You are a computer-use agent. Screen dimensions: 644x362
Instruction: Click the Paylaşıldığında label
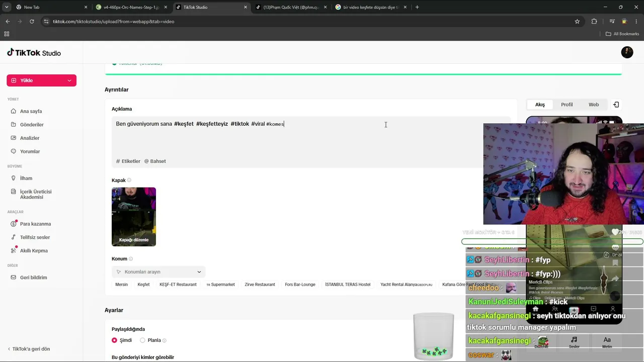[x=128, y=329]
